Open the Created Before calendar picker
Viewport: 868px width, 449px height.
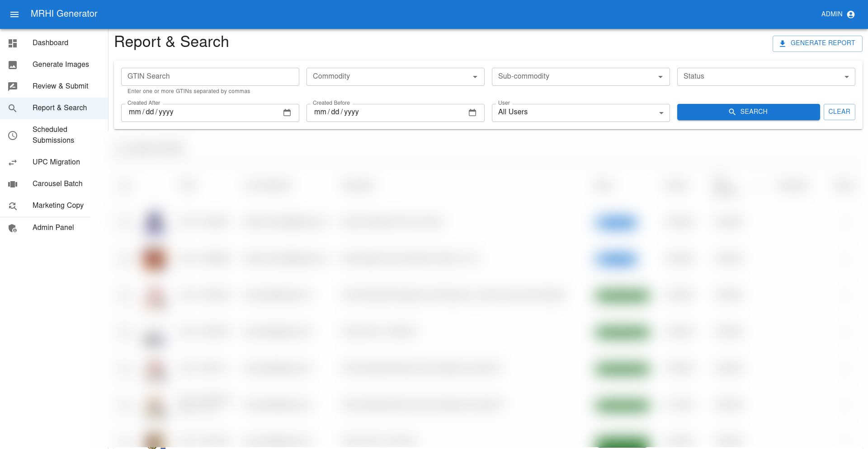(473, 112)
